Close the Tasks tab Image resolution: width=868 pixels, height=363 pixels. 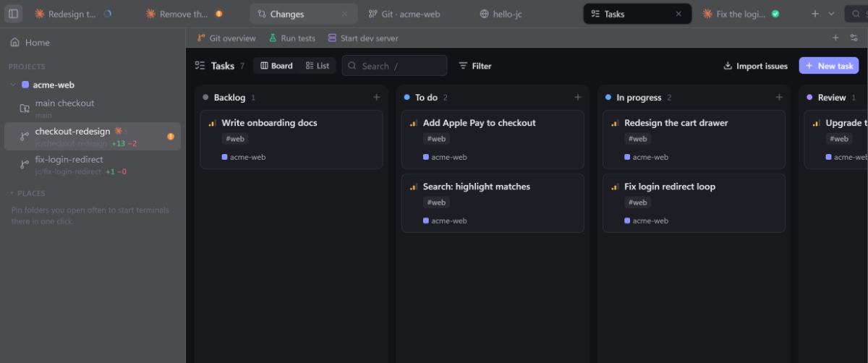(678, 14)
